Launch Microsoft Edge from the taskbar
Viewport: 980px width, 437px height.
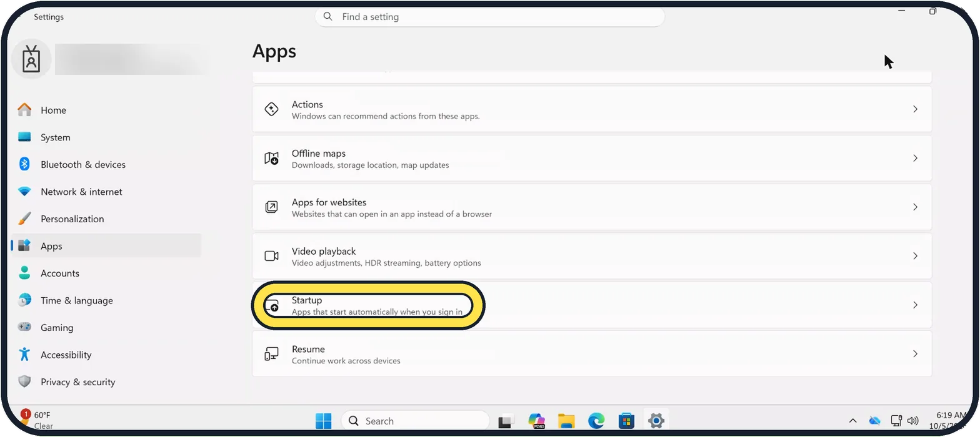pyautogui.click(x=596, y=421)
